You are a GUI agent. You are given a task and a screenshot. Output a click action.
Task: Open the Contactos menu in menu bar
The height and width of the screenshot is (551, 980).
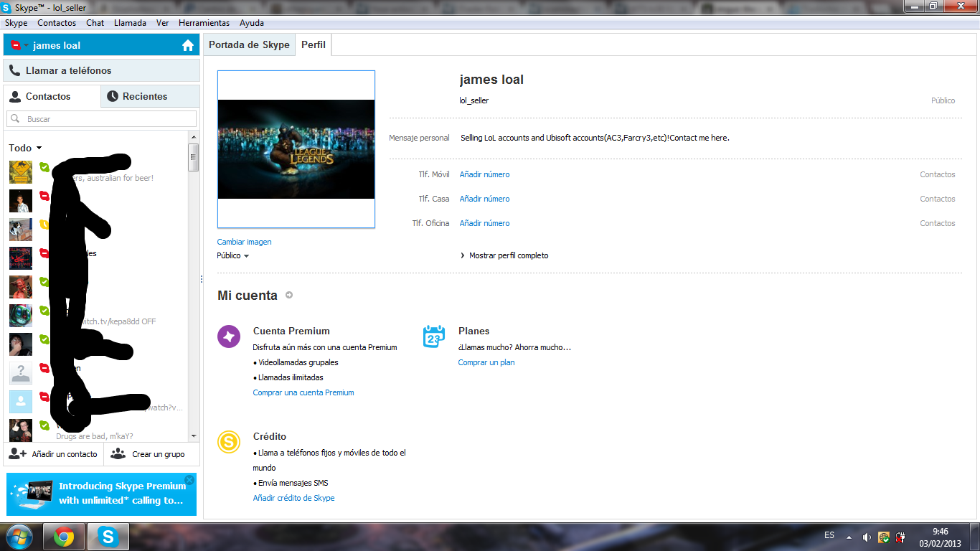[x=57, y=23]
